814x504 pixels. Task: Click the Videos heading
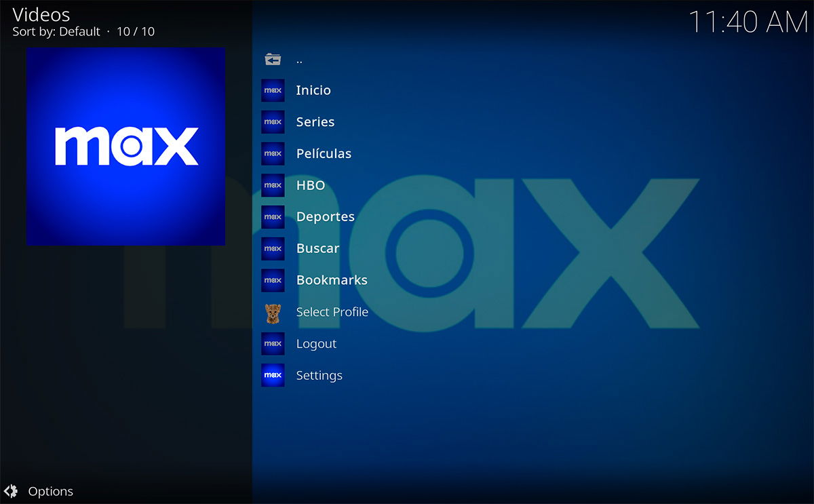(x=41, y=14)
